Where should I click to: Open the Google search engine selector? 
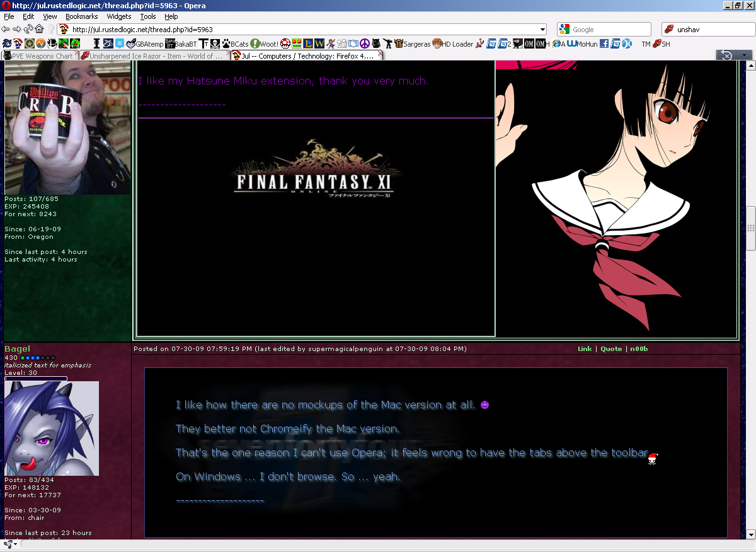564,30
